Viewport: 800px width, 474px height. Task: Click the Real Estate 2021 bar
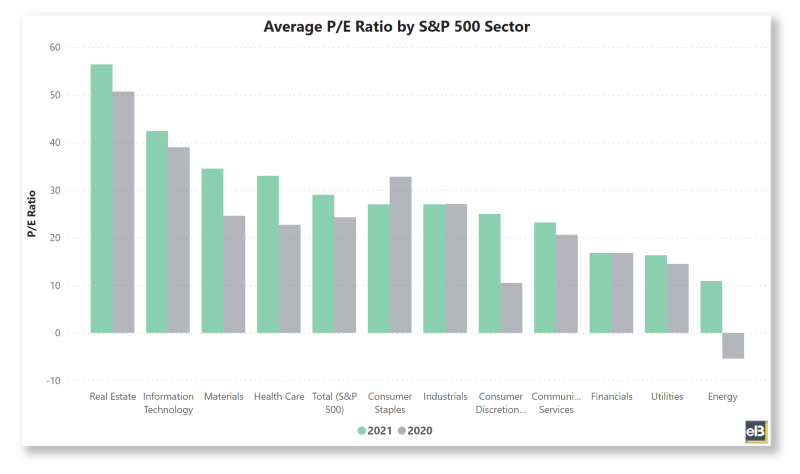point(102,198)
